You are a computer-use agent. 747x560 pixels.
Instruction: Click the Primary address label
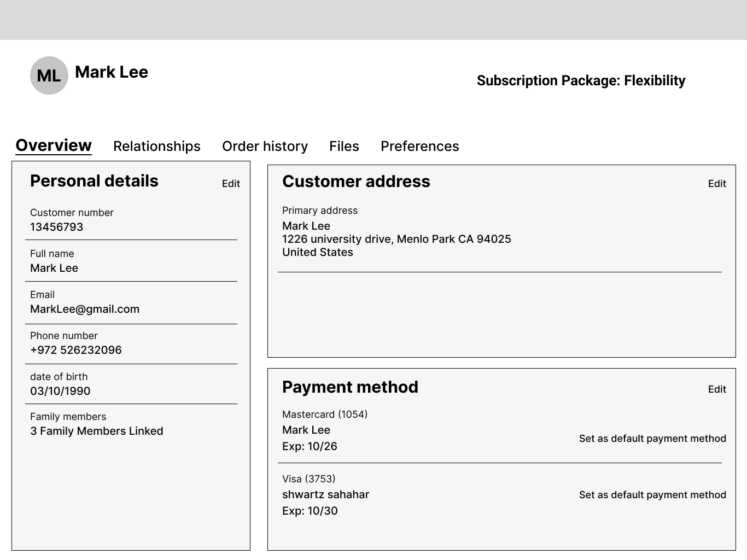coord(320,211)
